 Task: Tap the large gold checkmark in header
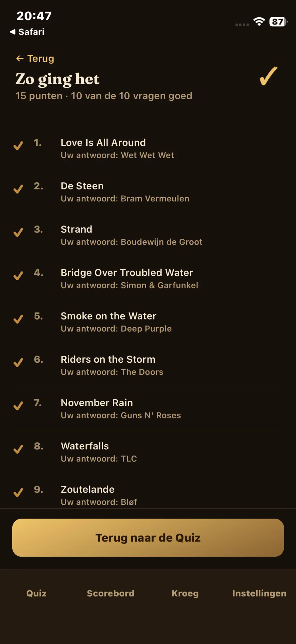(268, 76)
